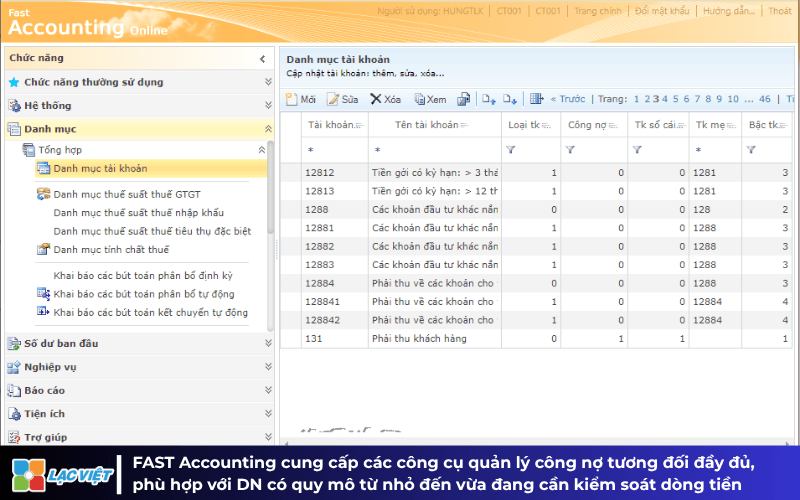Expand the Trợ giúp section chevron
Image resolution: width=800 pixels, height=500 pixels.
[x=268, y=437]
